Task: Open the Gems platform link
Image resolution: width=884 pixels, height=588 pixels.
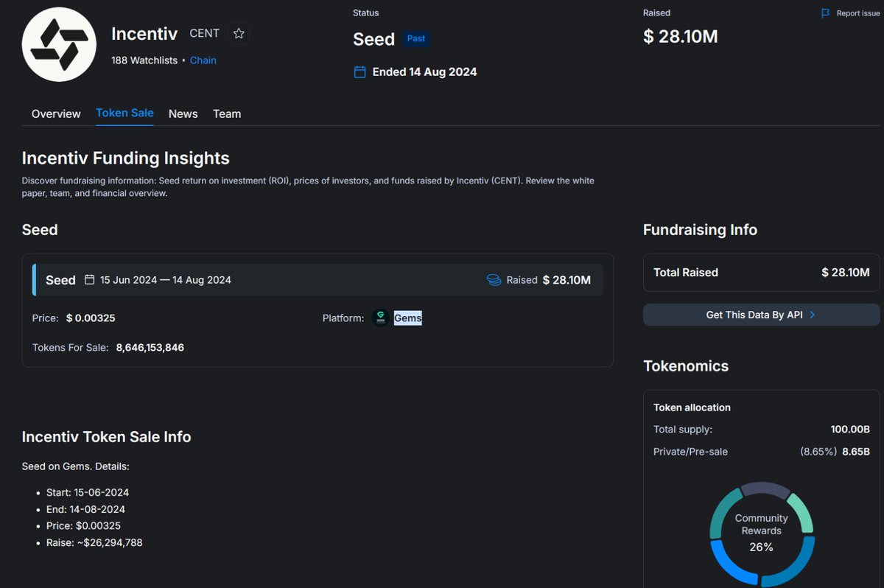Action: (x=407, y=318)
